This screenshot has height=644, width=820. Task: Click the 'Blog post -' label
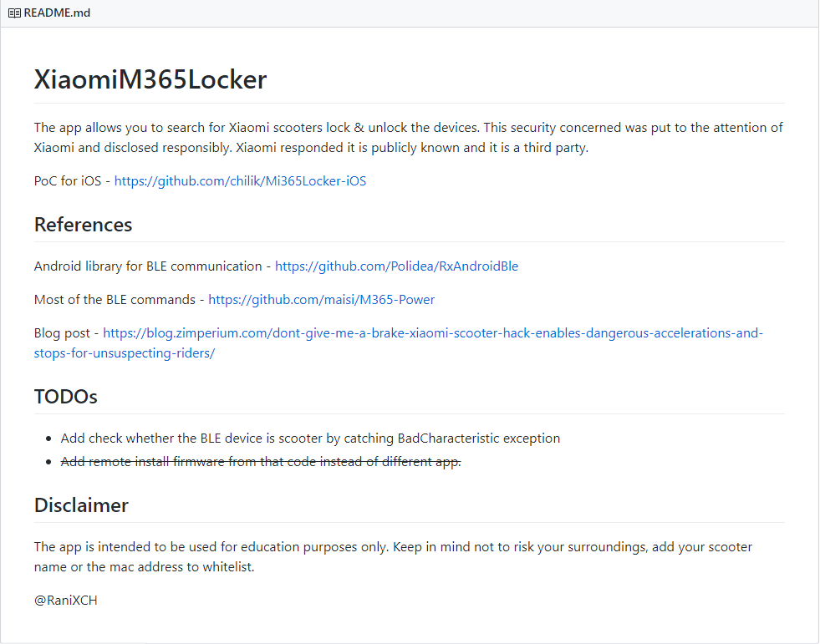pyautogui.click(x=66, y=333)
